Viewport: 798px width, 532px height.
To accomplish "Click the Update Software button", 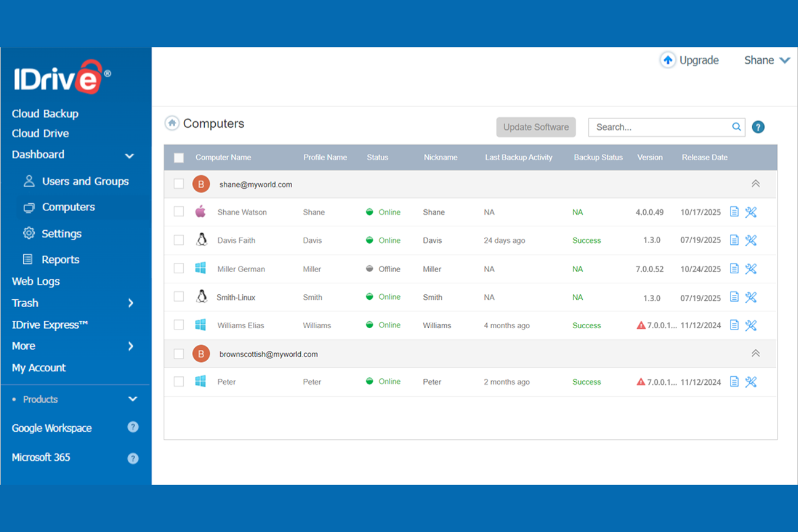I will pos(535,127).
